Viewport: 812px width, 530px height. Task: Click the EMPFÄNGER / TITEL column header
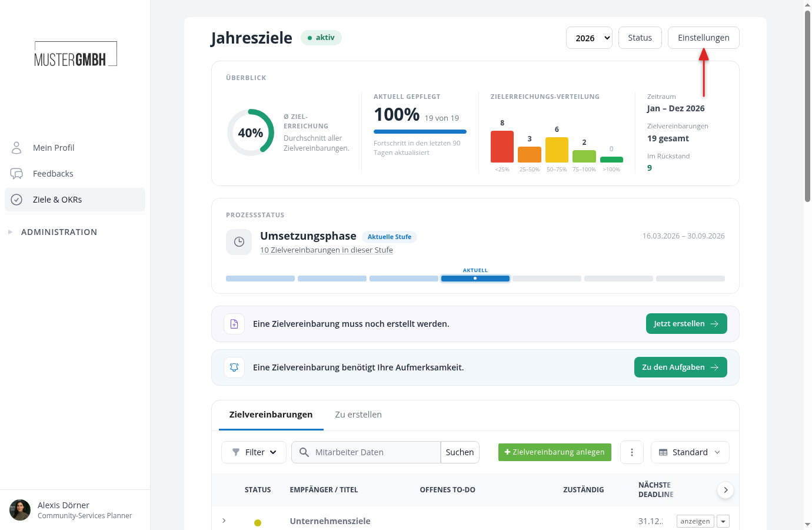coord(324,490)
